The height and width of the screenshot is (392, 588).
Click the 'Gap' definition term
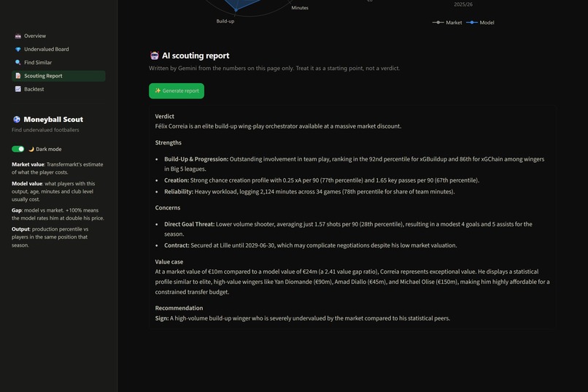(17, 210)
